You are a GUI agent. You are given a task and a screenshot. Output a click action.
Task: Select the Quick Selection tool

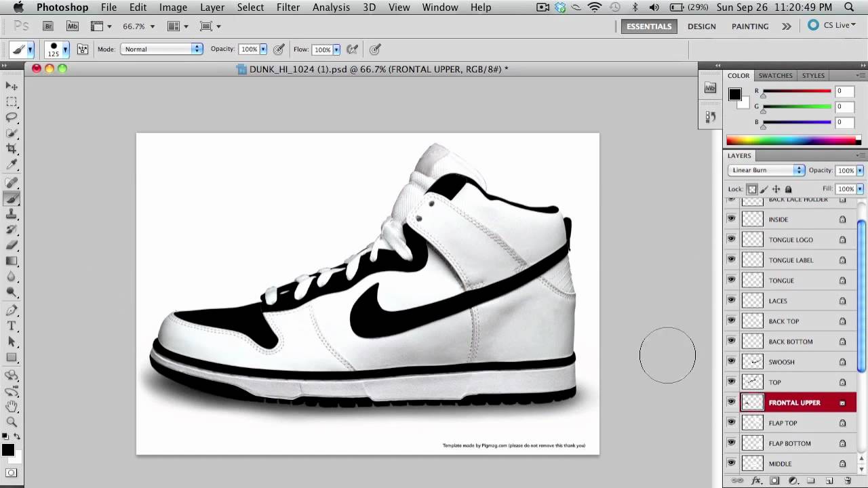[12, 133]
